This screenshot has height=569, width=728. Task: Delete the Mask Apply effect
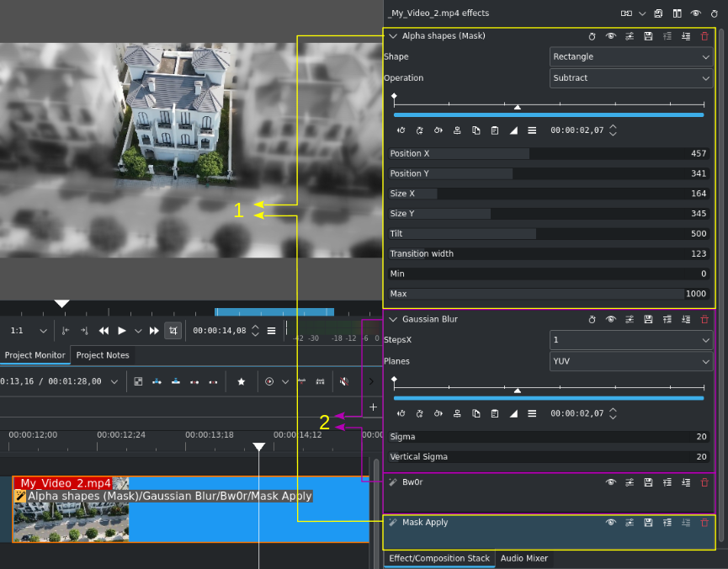[x=704, y=523]
